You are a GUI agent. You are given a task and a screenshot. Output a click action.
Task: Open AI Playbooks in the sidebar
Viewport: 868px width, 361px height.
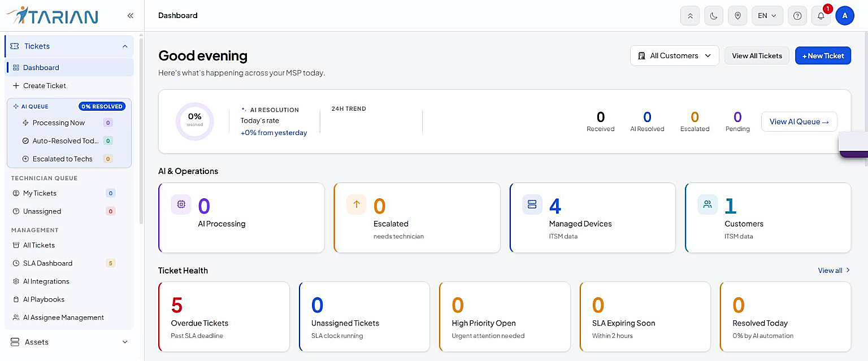coord(70,299)
